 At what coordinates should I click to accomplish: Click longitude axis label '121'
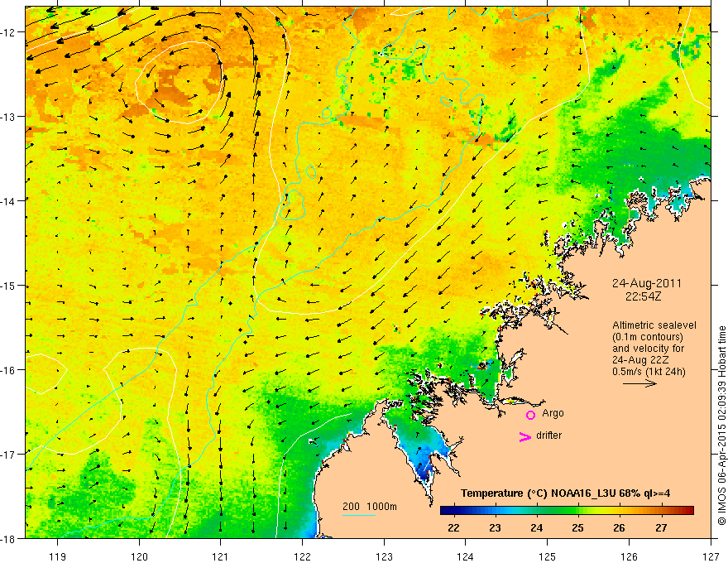point(221,556)
